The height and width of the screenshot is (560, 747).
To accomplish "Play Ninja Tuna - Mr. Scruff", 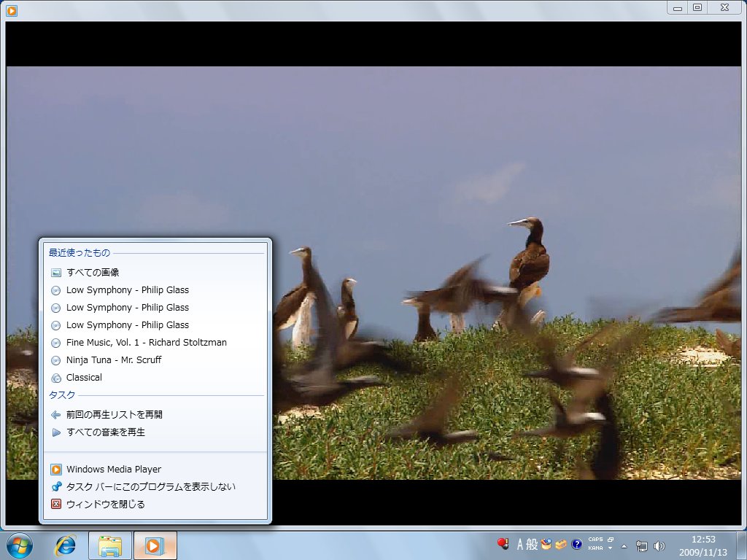I will (155, 360).
